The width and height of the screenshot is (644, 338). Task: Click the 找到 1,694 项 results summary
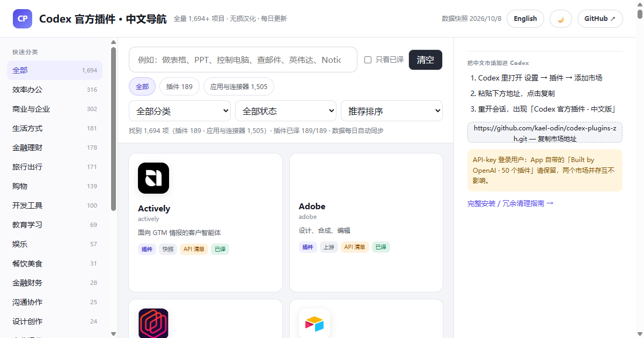pos(256,130)
